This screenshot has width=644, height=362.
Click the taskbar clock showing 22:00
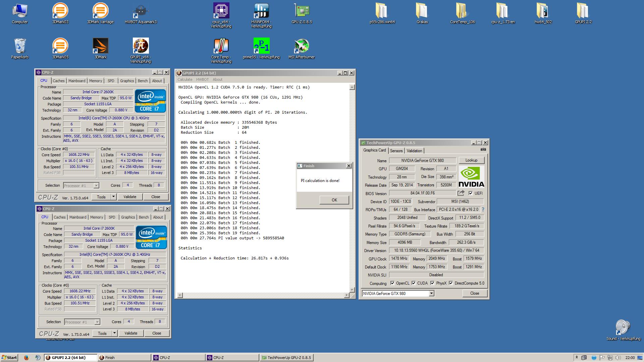pos(630,358)
